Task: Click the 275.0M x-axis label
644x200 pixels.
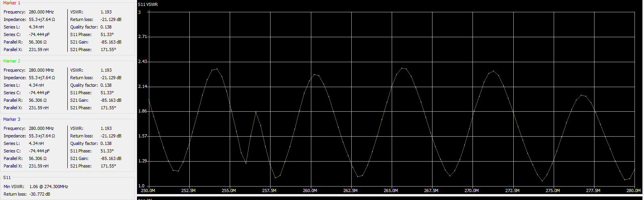Action: point(553,190)
